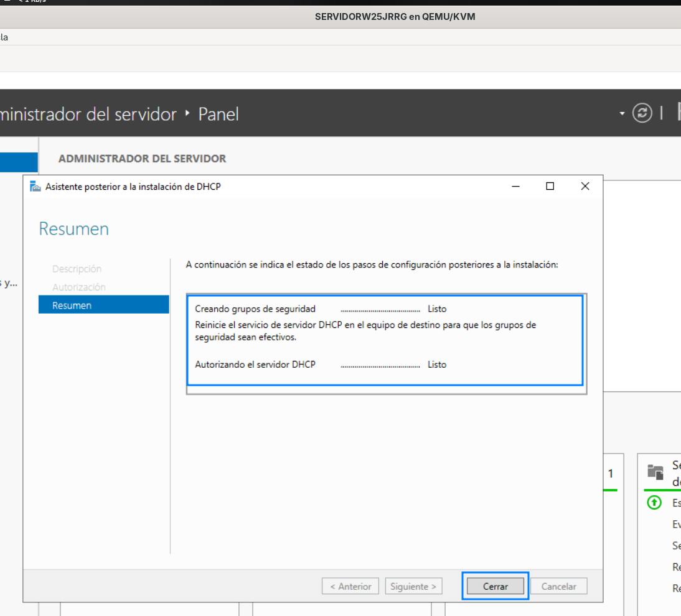The image size is (681, 616).
Task: Click the Listo status for security groups
Action: tap(437, 309)
